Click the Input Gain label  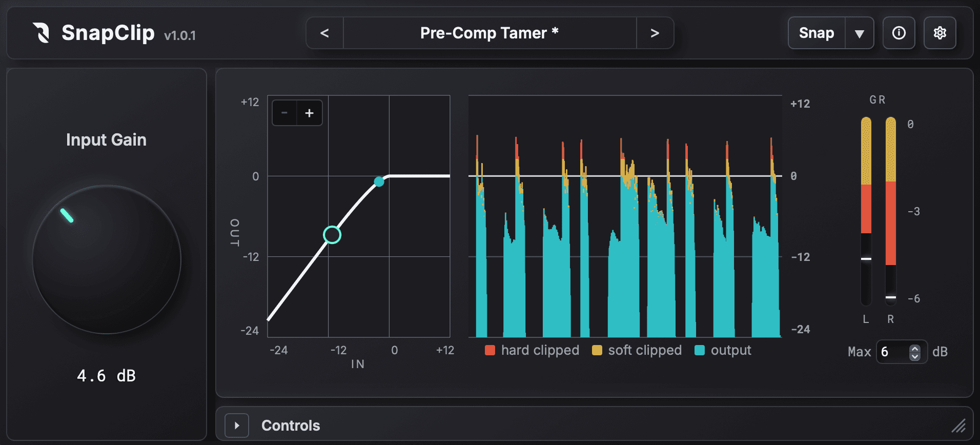pos(106,139)
